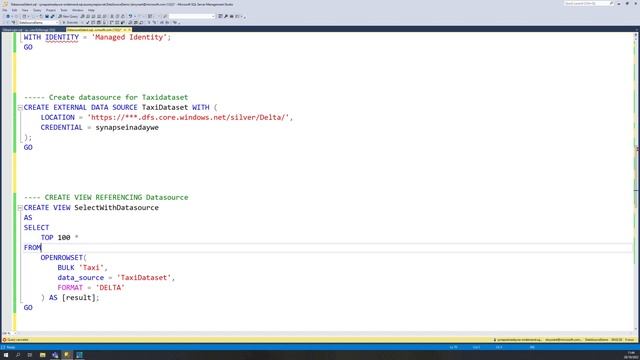Click the 'TOP 100 *' line
This screenshot has height=360, width=640.
pos(59,238)
